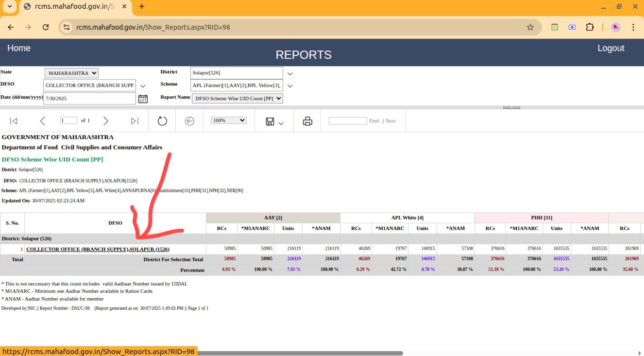Click the print report icon
Image resolution: width=644 pixels, height=356 pixels.
(307, 121)
